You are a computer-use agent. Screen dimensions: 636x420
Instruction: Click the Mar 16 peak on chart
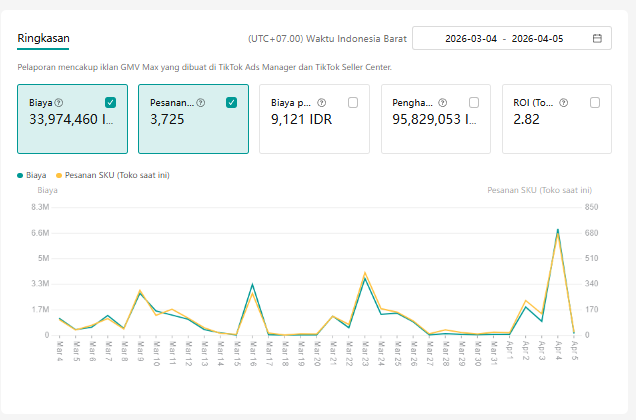(252, 284)
